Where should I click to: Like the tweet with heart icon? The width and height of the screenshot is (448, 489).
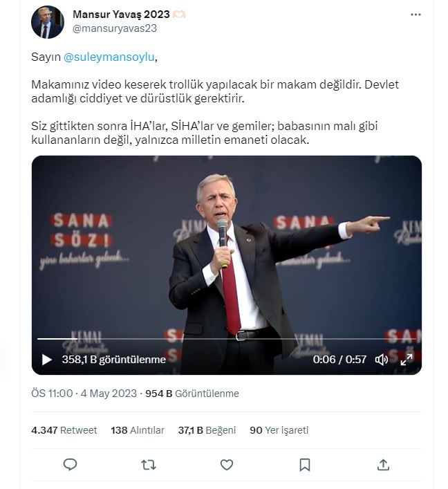(226, 465)
